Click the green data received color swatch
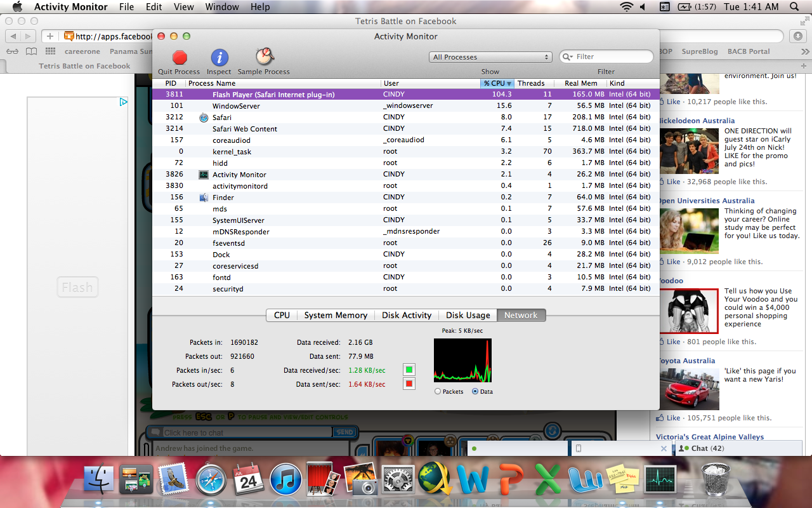Screen dimensions: 812x508 pos(409,370)
